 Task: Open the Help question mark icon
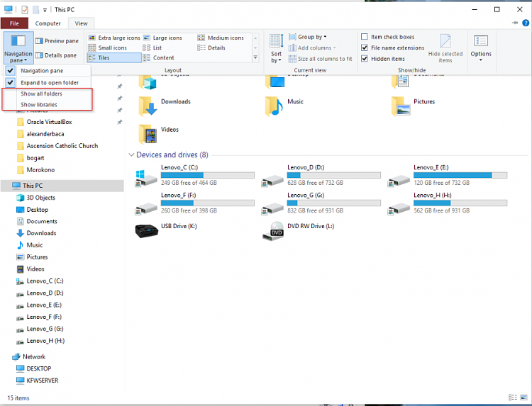(x=526, y=23)
